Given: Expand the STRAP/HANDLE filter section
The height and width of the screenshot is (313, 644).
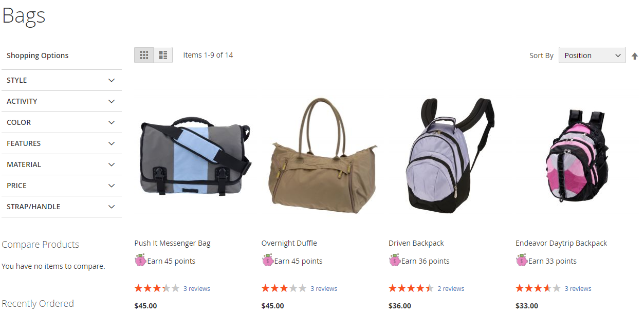Looking at the screenshot, I should [62, 207].
